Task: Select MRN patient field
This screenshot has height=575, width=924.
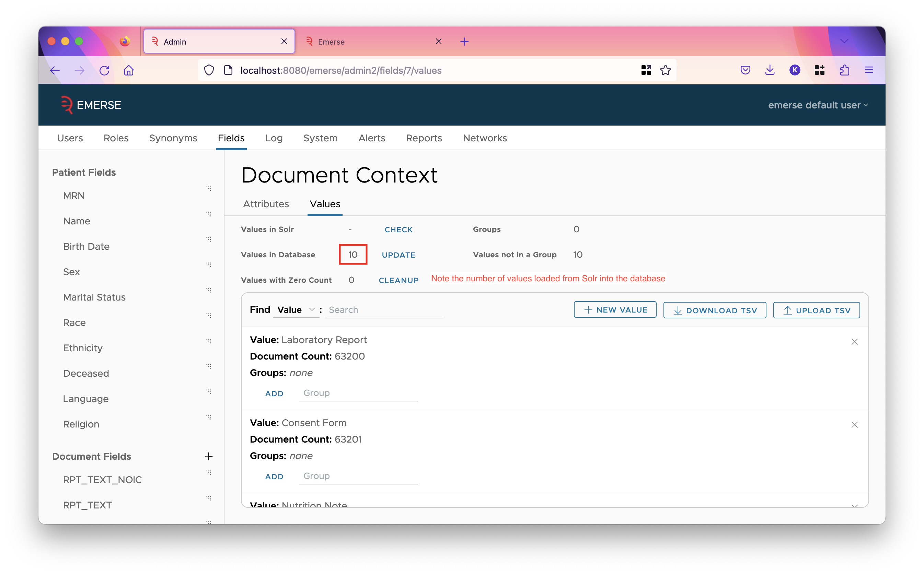Action: pos(74,196)
